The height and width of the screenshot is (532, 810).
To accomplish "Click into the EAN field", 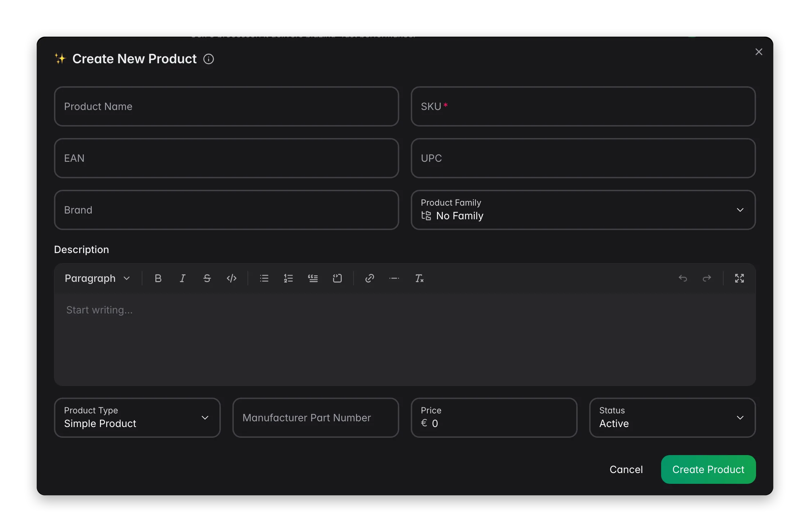I will coord(226,158).
